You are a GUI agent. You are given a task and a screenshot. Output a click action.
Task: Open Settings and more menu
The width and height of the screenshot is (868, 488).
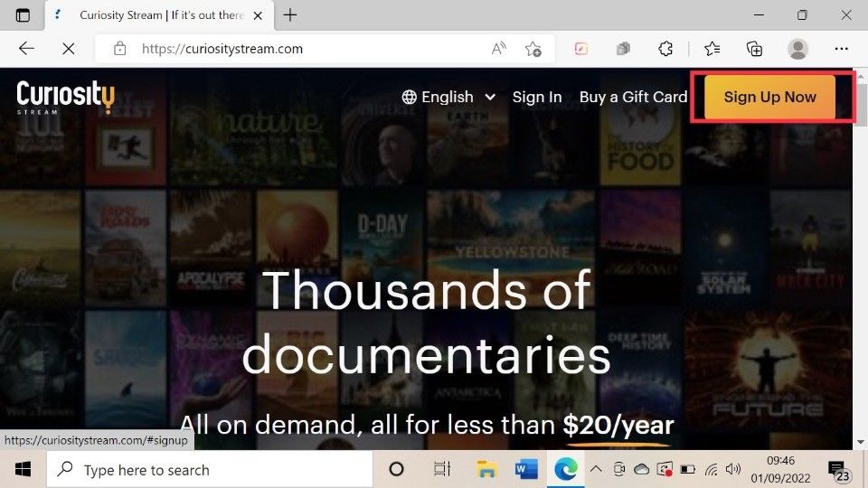[x=842, y=49]
